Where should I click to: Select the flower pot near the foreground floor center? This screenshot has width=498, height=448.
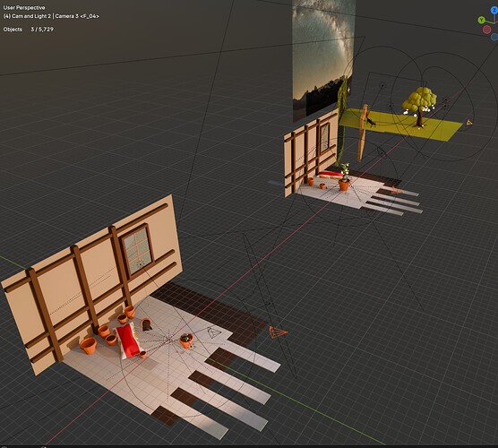pos(186,340)
